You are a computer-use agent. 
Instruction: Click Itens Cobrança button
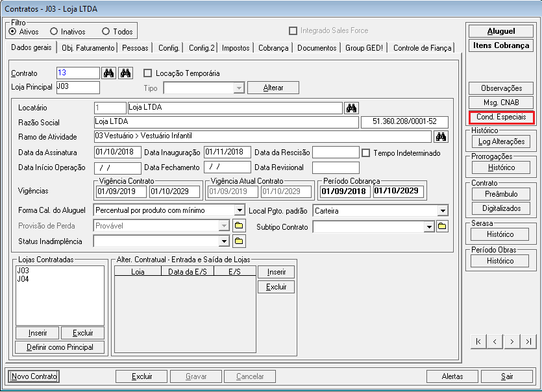501,45
